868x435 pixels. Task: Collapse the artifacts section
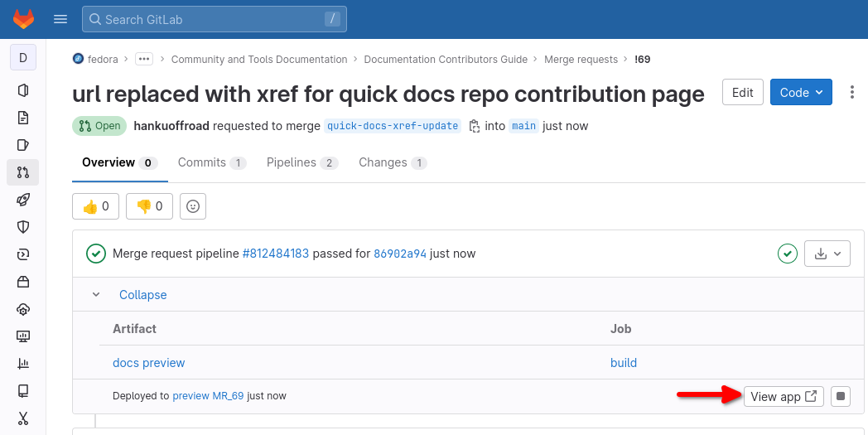pos(142,295)
